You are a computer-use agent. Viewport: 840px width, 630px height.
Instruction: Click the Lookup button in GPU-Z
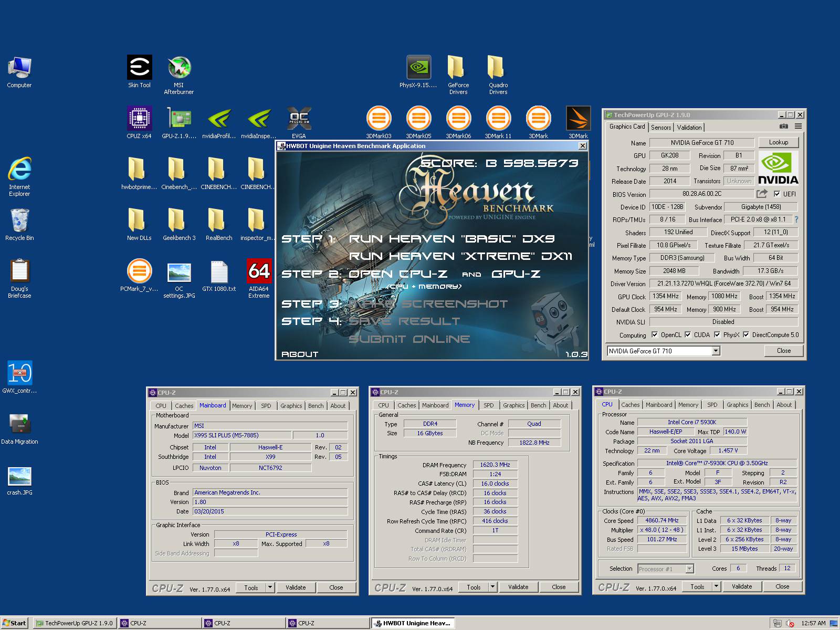click(779, 142)
